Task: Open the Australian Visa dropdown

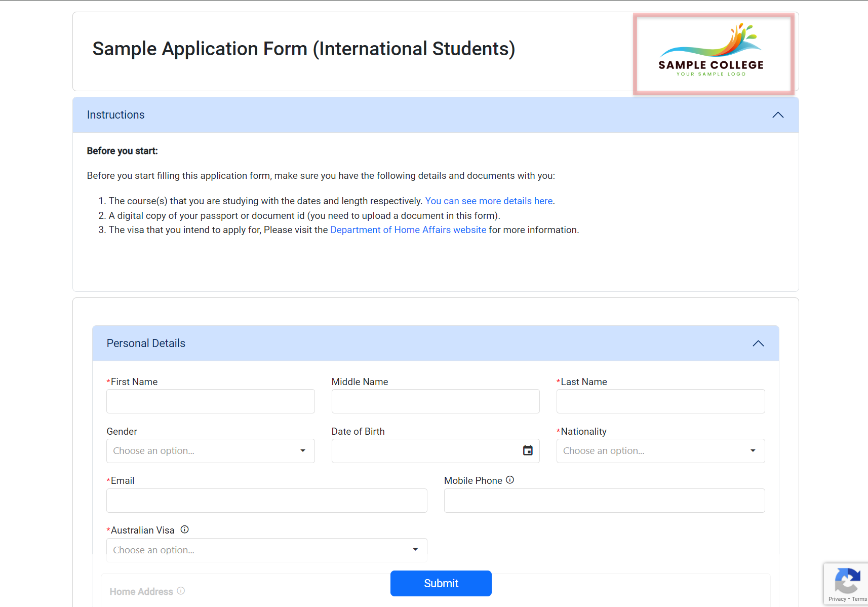Action: point(266,550)
